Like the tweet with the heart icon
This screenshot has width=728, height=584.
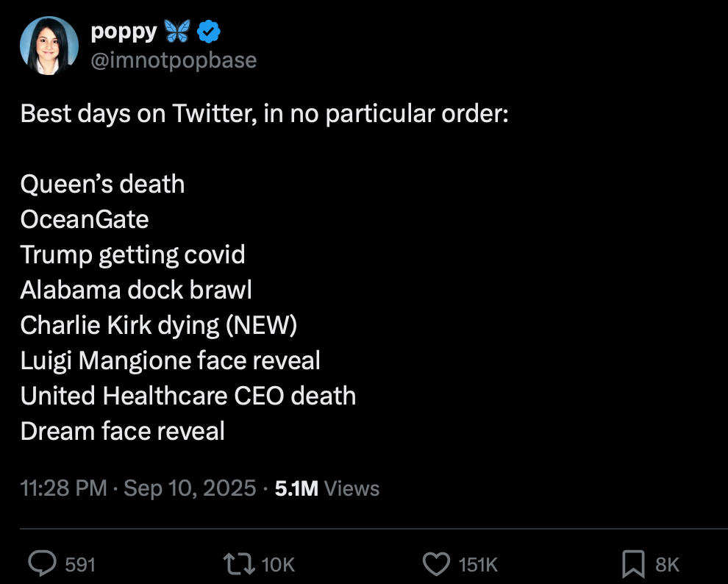pos(436,564)
